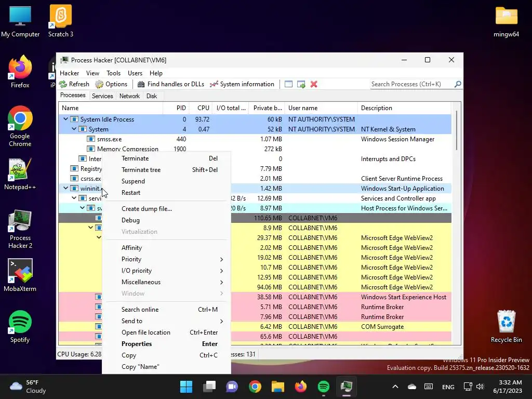This screenshot has height=399, width=532.
Task: Open File Explorer from taskbar
Action: click(x=277, y=387)
